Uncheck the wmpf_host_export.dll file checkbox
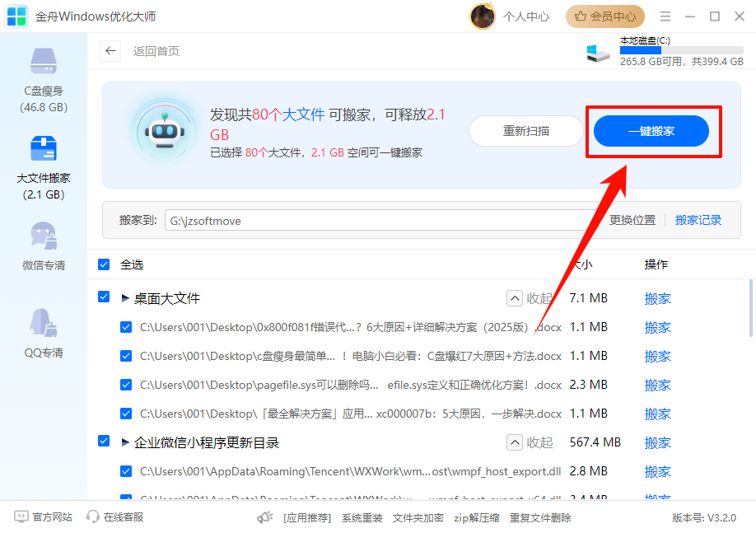This screenshot has width=756, height=533. point(126,471)
